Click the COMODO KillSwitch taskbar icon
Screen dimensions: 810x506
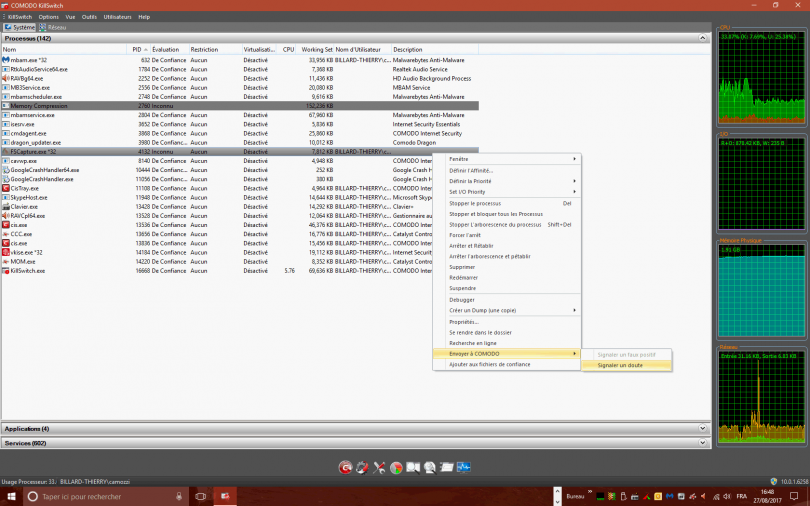click(225, 496)
